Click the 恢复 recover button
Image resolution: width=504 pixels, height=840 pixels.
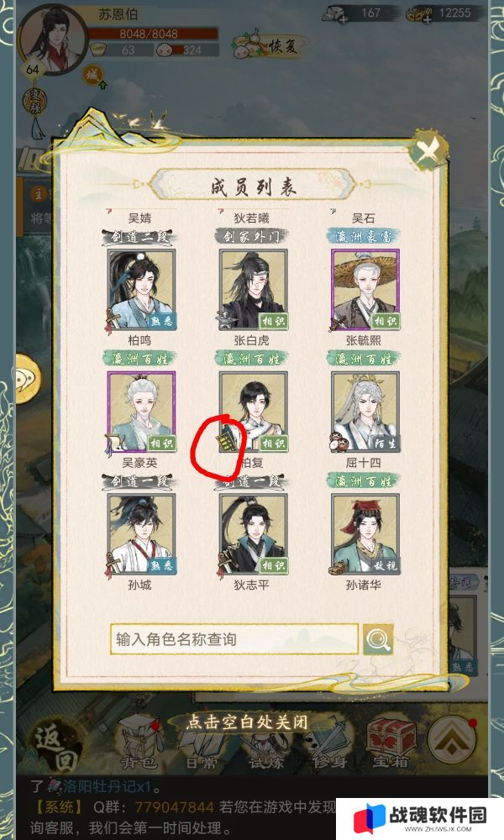coord(270,46)
